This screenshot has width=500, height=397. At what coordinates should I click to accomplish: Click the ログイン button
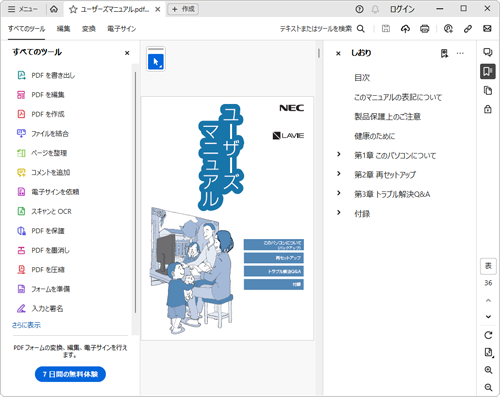tap(402, 9)
